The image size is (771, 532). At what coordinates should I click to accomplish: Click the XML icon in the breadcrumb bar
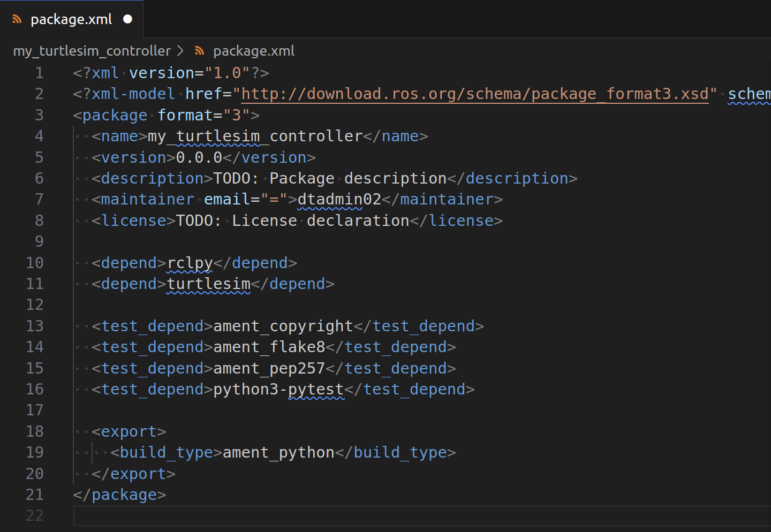coord(199,50)
